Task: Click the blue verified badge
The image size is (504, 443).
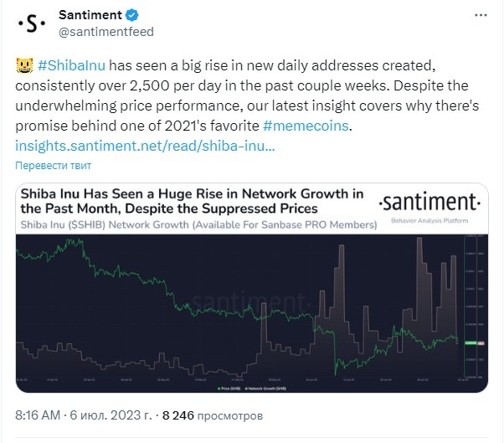Action: (131, 15)
